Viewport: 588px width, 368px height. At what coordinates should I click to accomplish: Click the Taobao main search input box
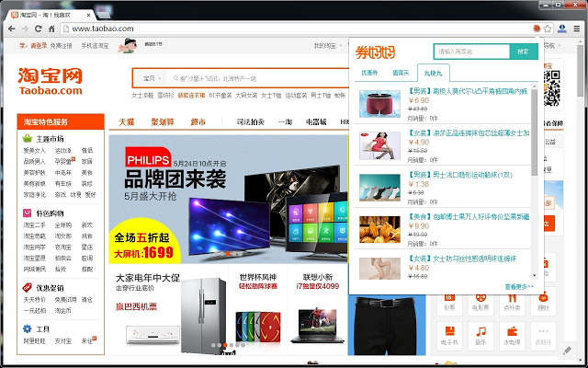259,78
